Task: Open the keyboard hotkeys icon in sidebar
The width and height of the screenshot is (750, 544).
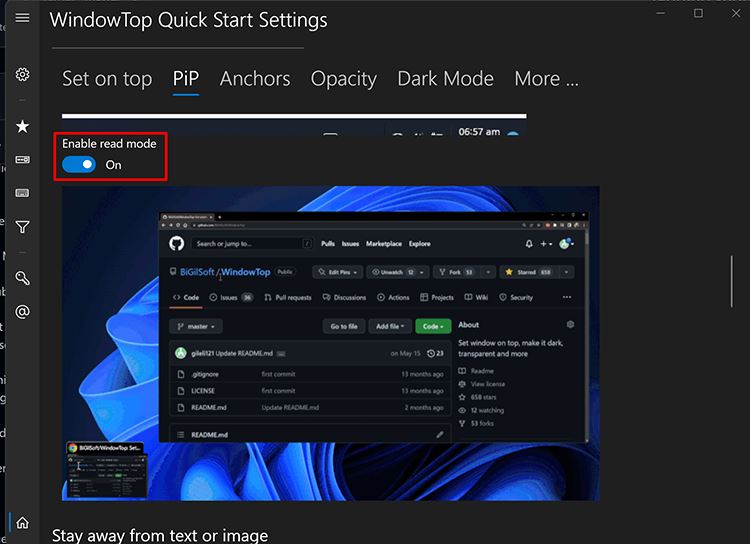Action: [22, 193]
